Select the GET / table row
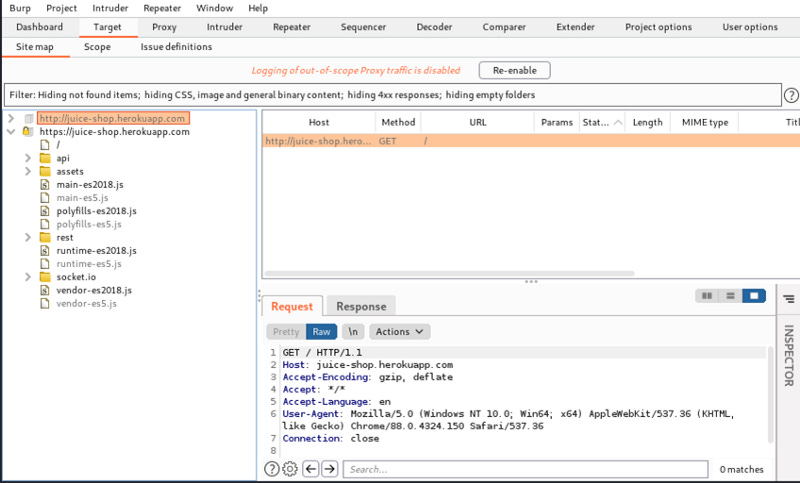The height and width of the screenshot is (483, 800). pyautogui.click(x=531, y=141)
